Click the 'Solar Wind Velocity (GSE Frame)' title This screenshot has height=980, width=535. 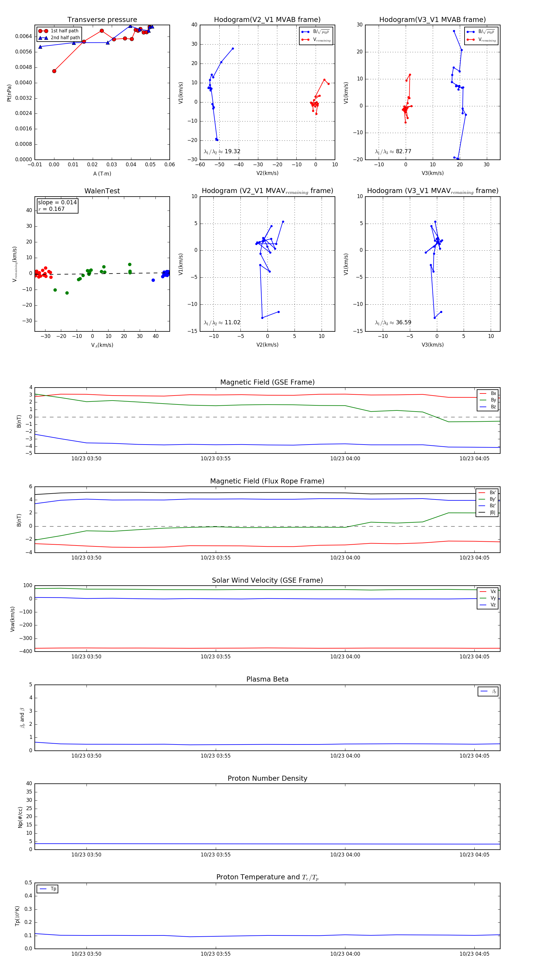pyautogui.click(x=267, y=580)
